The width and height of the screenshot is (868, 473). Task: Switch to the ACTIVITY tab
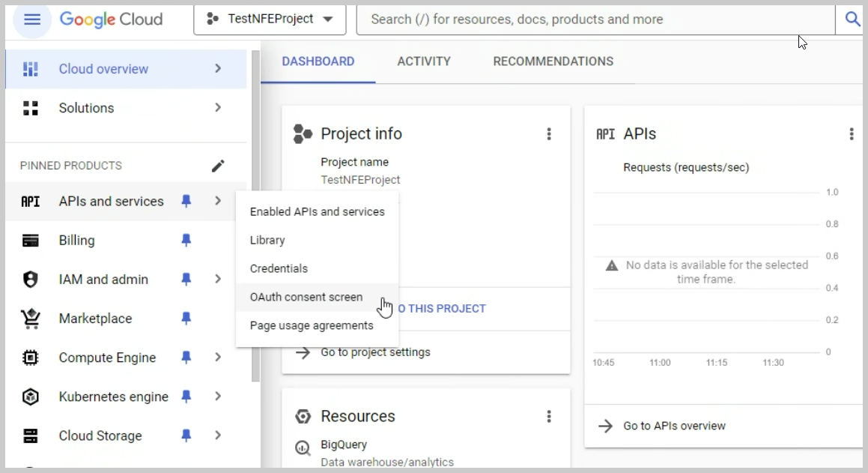(x=424, y=61)
